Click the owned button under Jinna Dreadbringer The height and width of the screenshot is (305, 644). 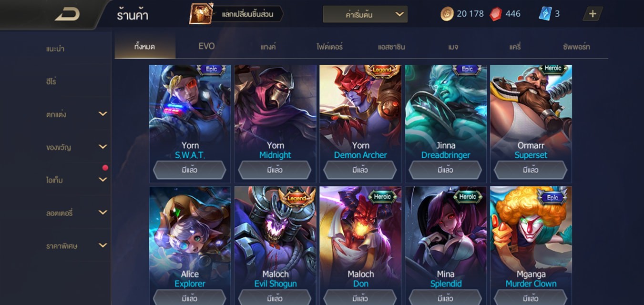coord(445,170)
